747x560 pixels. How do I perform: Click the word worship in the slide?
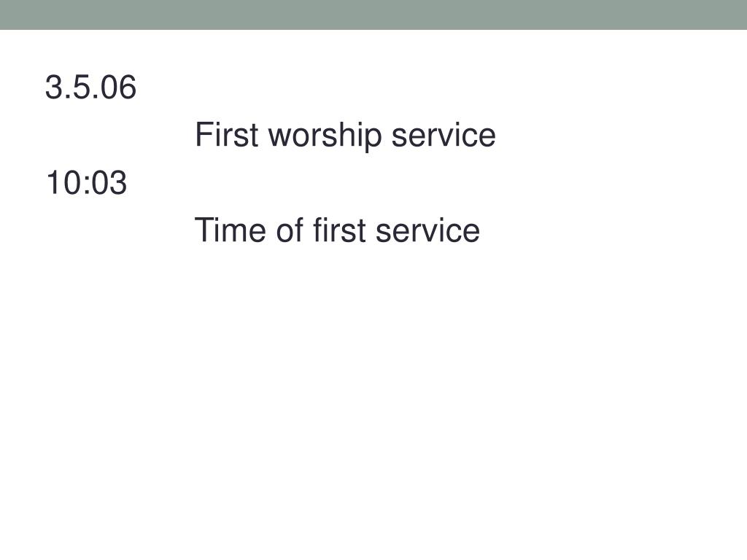click(x=325, y=136)
